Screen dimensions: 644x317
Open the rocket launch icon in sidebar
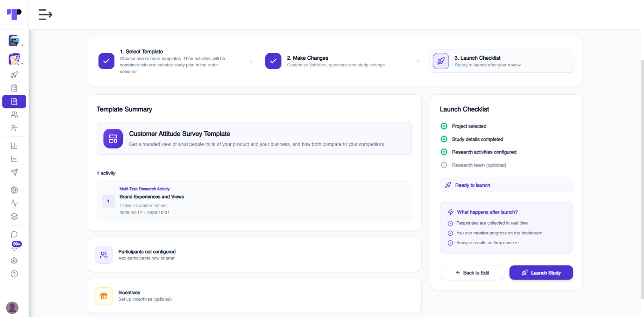14,75
